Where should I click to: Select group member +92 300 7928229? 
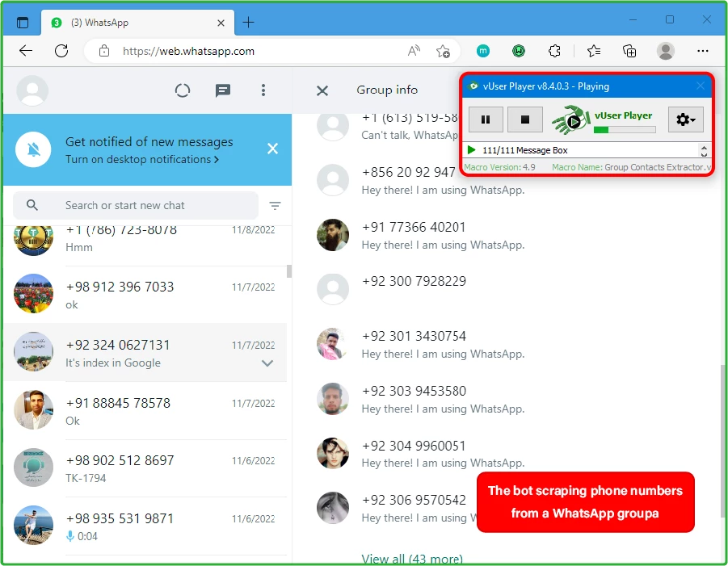[x=507, y=290]
